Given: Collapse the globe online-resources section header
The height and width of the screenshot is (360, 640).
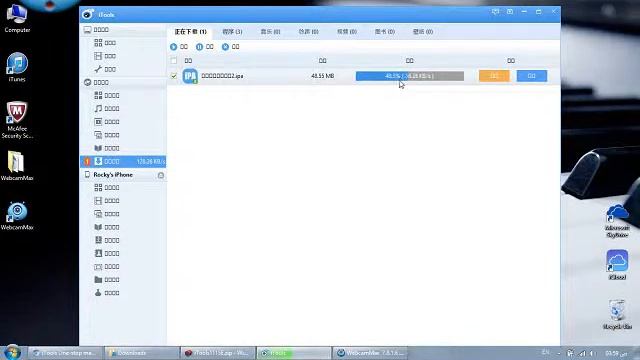Looking at the screenshot, I should pyautogui.click(x=122, y=82).
